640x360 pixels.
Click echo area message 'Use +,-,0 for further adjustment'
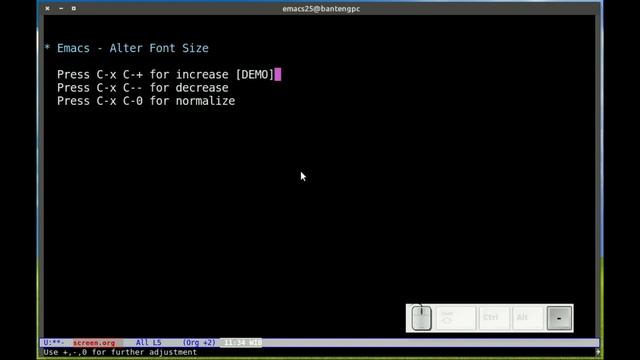pyautogui.click(x=120, y=352)
